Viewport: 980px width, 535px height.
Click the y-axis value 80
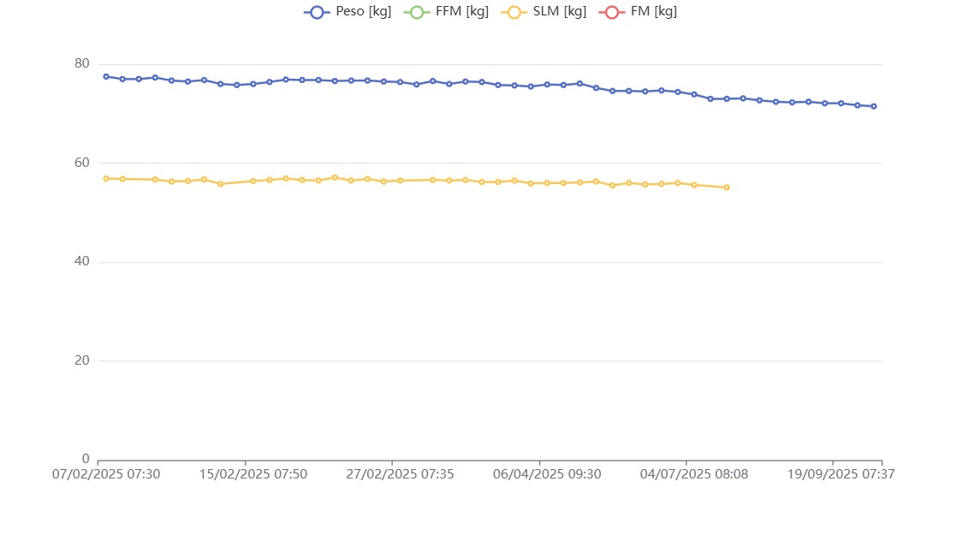click(82, 63)
